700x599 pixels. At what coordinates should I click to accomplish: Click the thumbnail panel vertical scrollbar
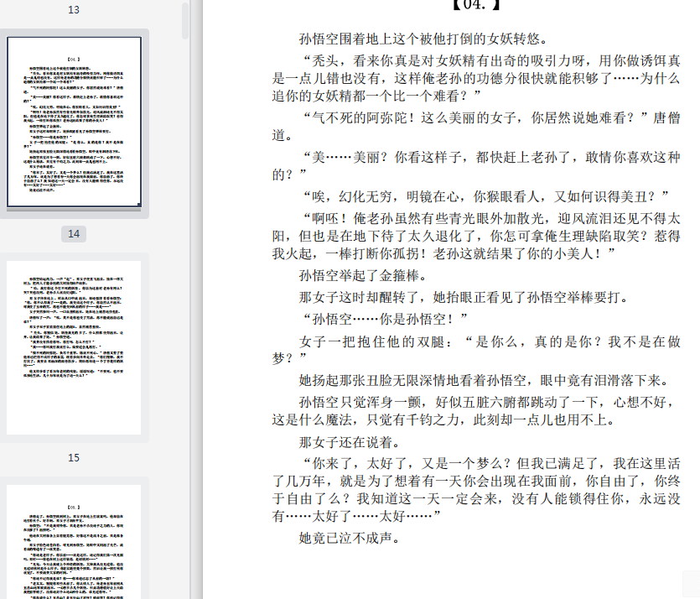tap(186, 22)
